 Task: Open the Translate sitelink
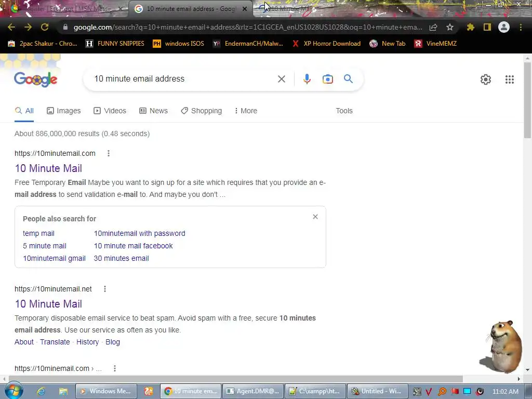55,342
